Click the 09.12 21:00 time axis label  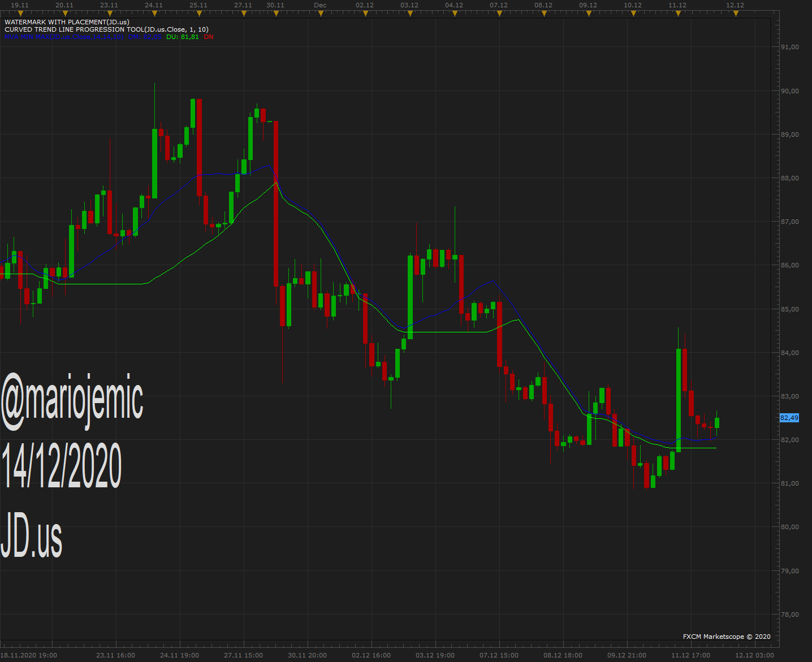pos(627,655)
